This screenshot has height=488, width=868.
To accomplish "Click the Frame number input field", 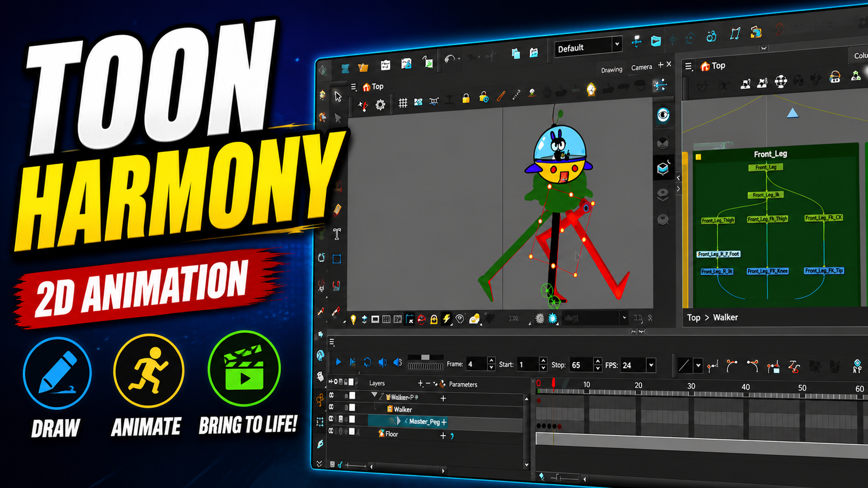I will (x=476, y=364).
